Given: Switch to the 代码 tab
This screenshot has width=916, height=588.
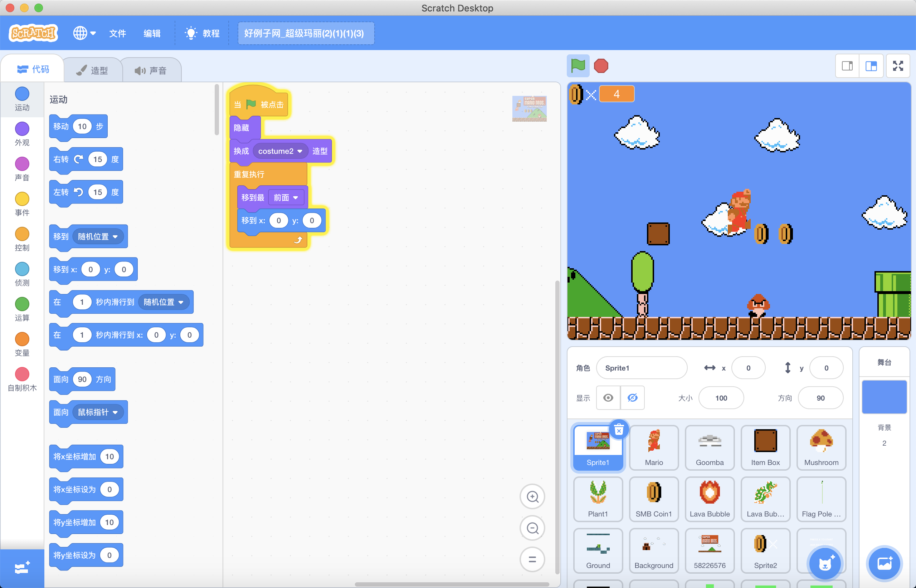Looking at the screenshot, I should (x=33, y=69).
